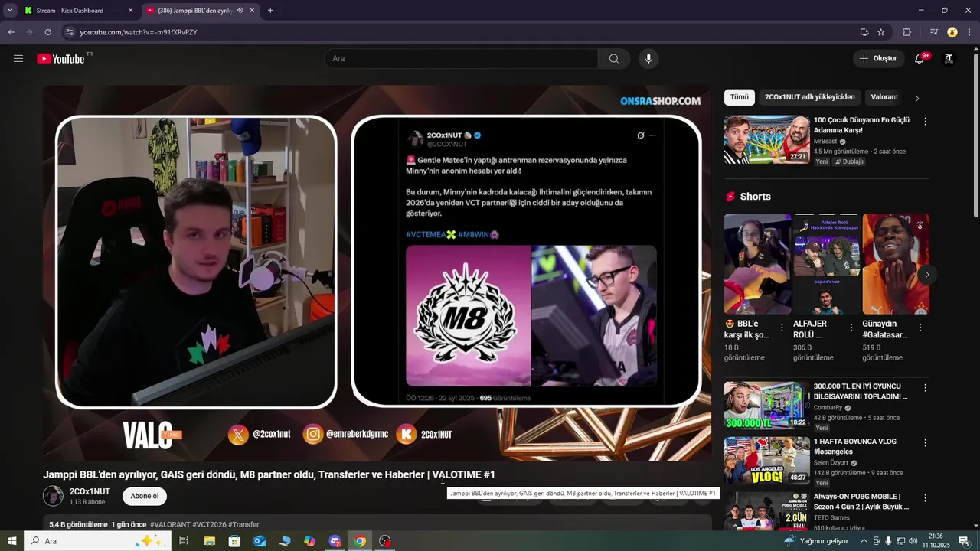
Task: Open options for PUBG MOBILE video
Action: tap(925, 498)
